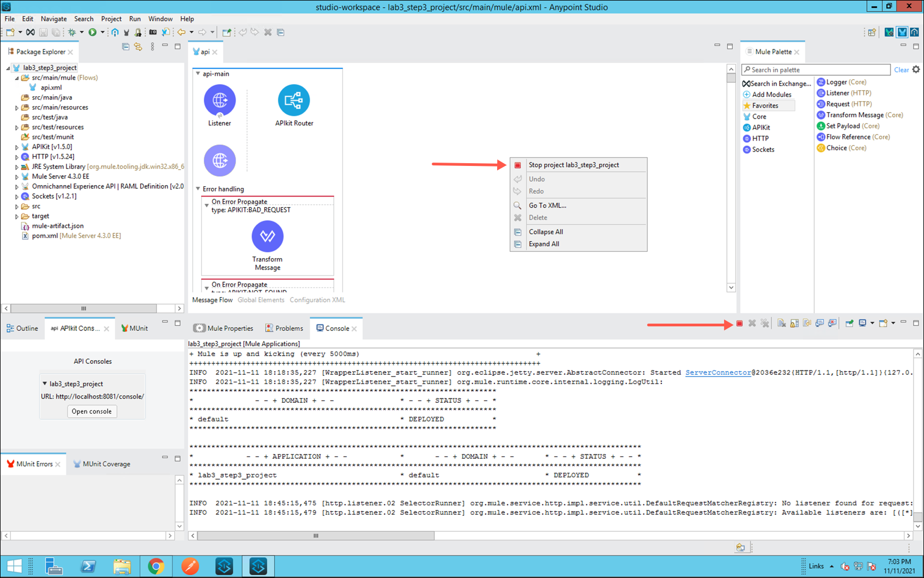Image resolution: width=924 pixels, height=578 pixels.
Task: Click the red Terminate button in Console toolbar
Action: point(739,324)
